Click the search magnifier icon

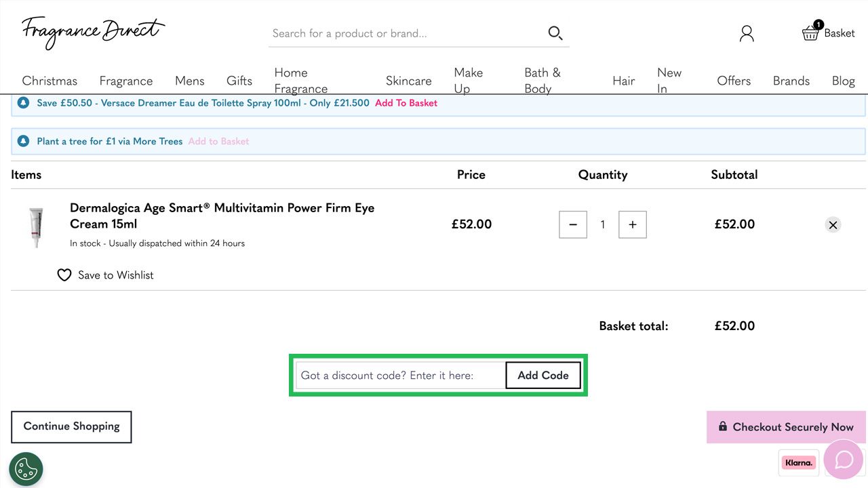pyautogui.click(x=555, y=33)
